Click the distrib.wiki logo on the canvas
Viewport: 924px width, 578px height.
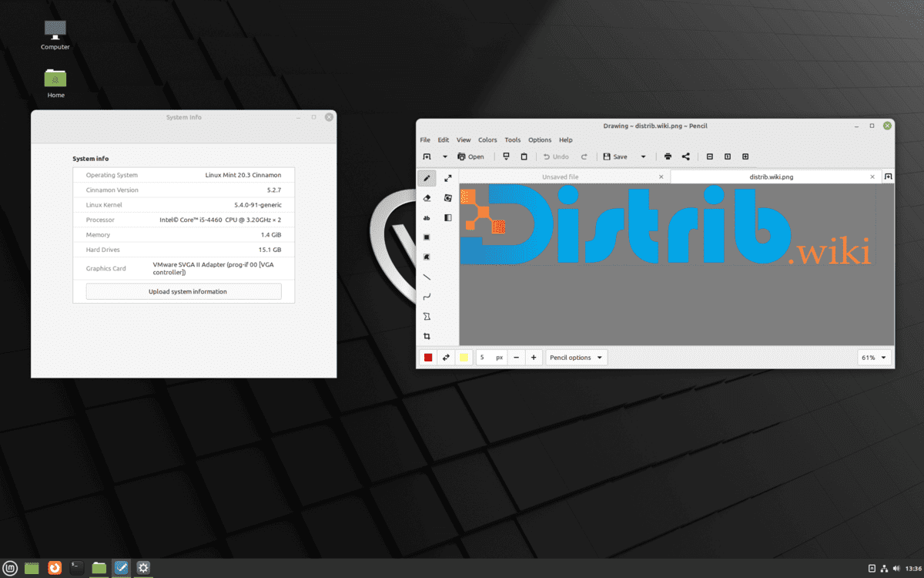(665, 225)
